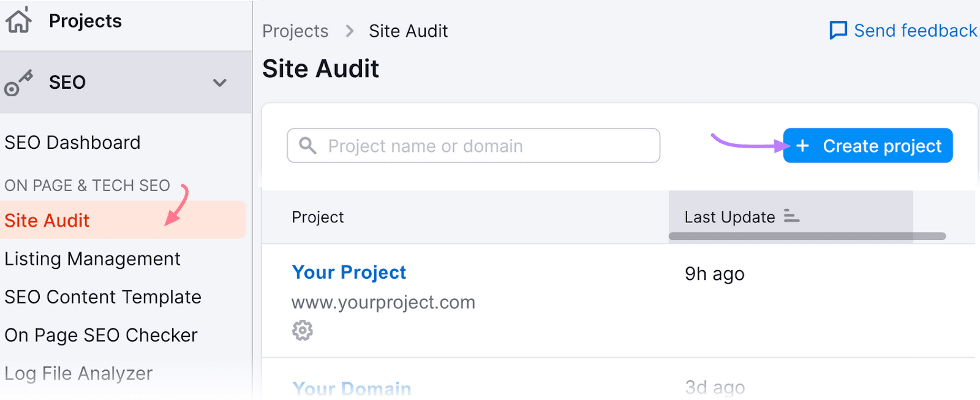Click the Projects home icon

[x=19, y=20]
